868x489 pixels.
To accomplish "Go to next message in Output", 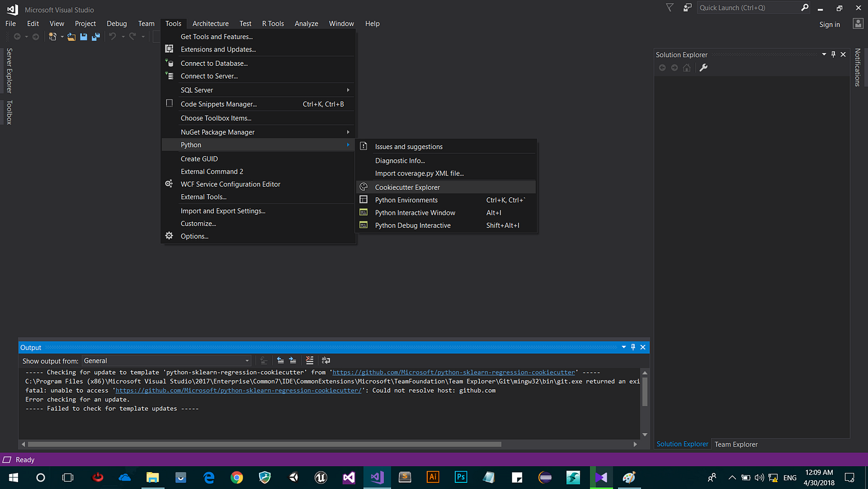I will (x=293, y=361).
